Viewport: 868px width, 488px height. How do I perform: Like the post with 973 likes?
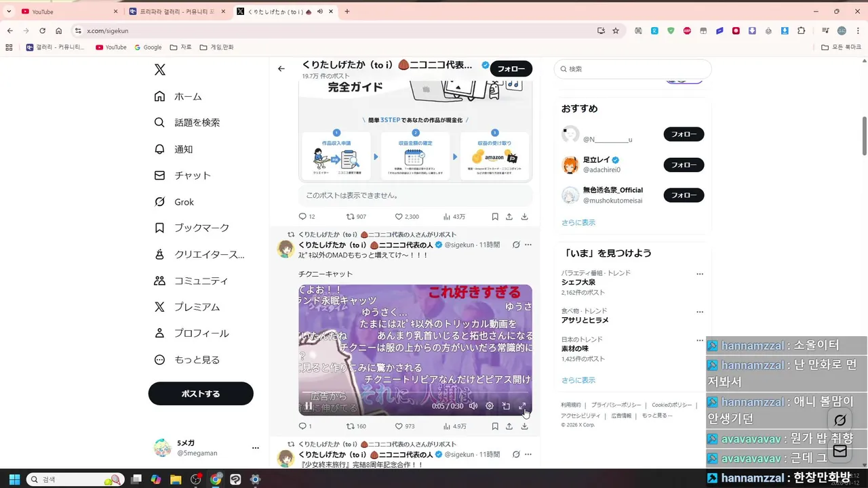tap(405, 426)
